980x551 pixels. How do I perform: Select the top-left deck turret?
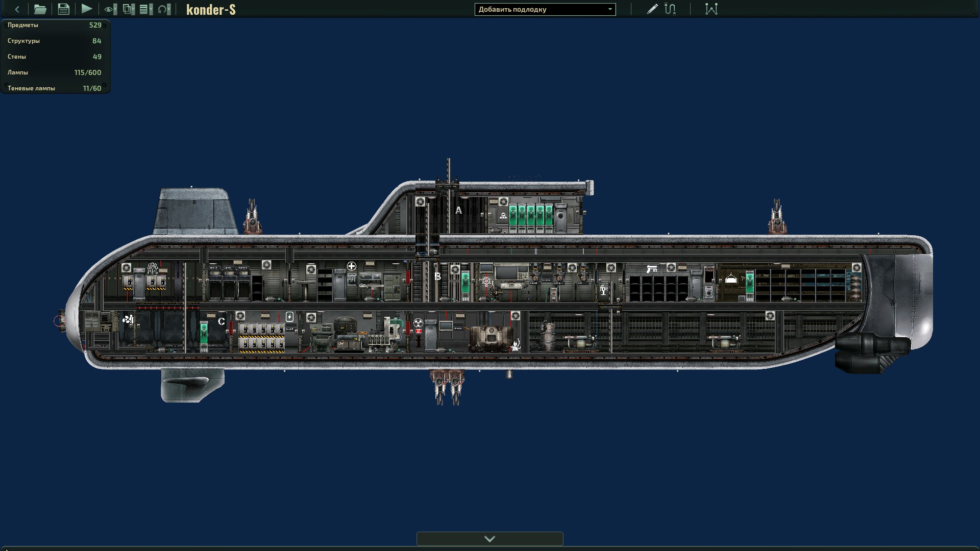click(252, 216)
